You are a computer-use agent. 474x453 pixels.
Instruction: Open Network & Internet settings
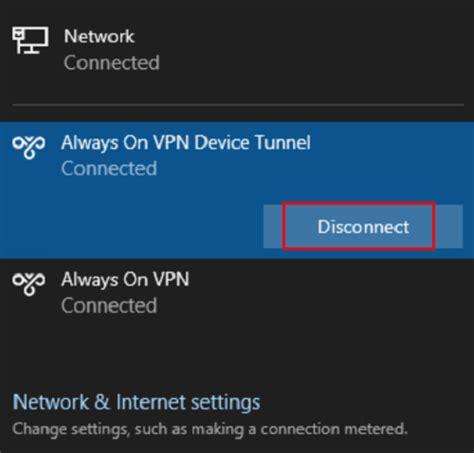(136, 402)
